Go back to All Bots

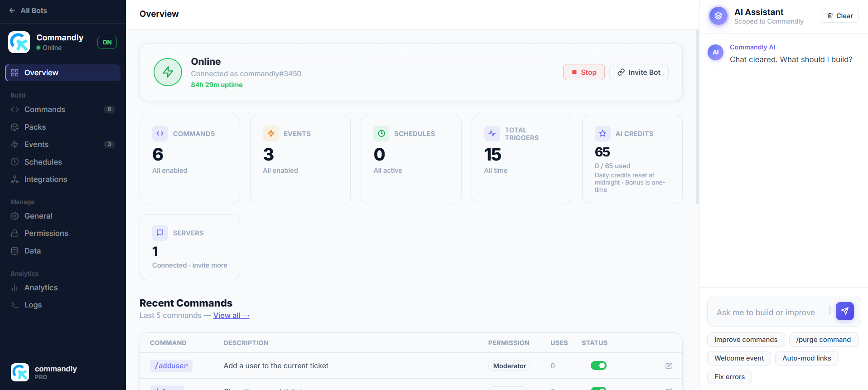(28, 10)
